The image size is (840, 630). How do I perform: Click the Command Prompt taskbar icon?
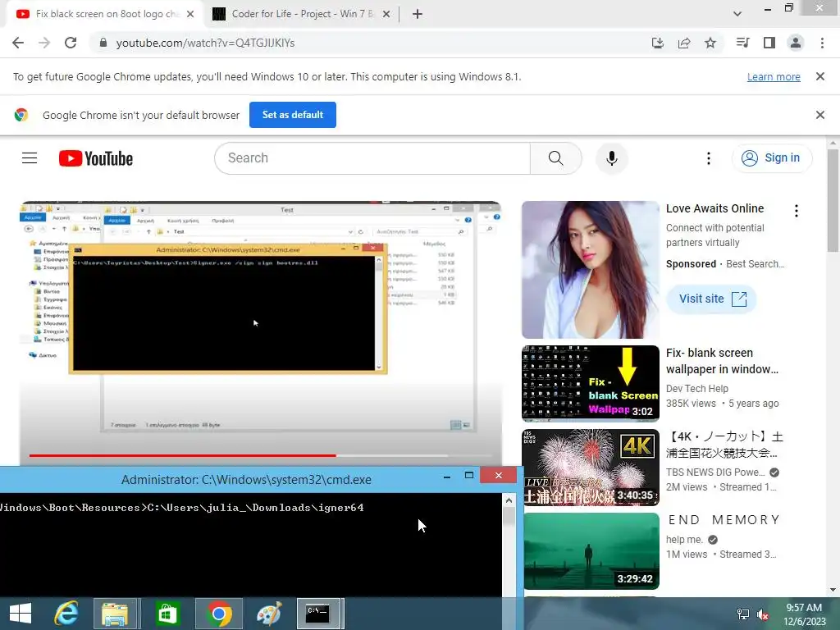pyautogui.click(x=318, y=614)
